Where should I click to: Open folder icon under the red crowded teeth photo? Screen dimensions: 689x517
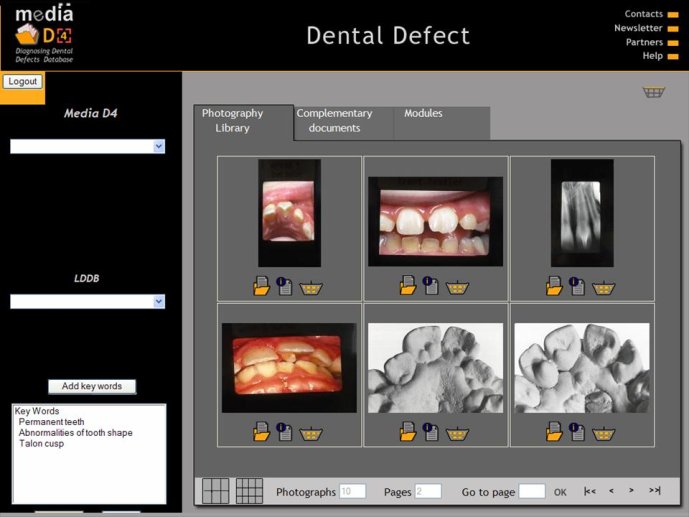coord(261,432)
